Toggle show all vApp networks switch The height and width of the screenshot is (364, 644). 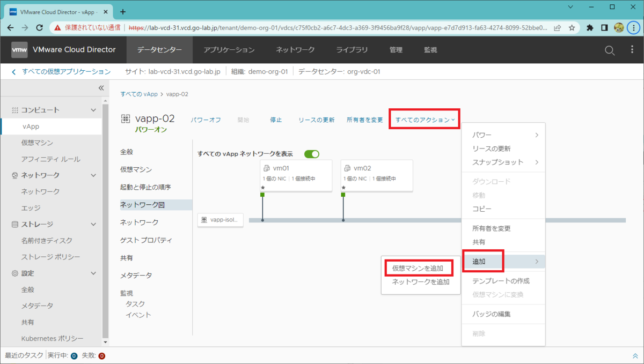pyautogui.click(x=312, y=154)
